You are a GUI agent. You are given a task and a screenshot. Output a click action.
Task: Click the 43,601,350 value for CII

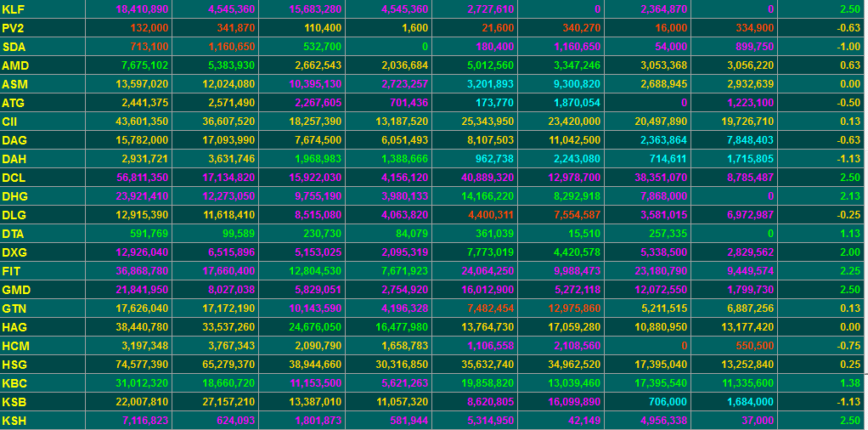143,122
